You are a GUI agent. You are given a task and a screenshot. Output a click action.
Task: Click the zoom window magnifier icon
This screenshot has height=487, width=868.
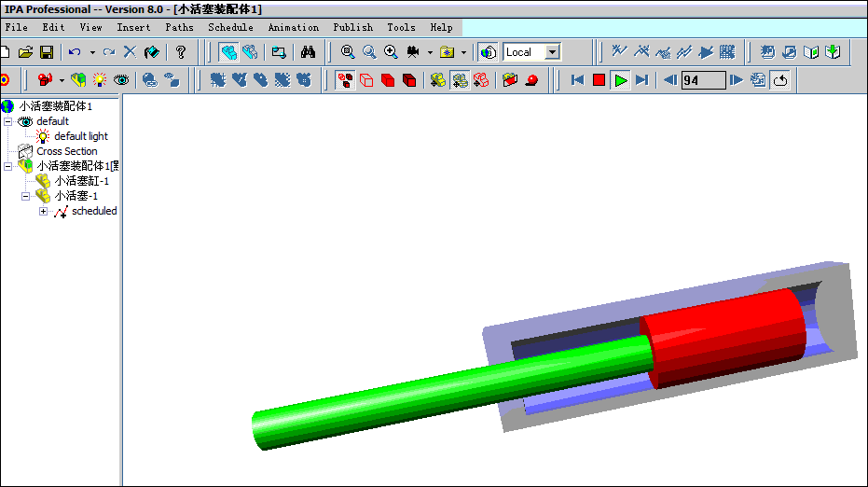coord(369,52)
